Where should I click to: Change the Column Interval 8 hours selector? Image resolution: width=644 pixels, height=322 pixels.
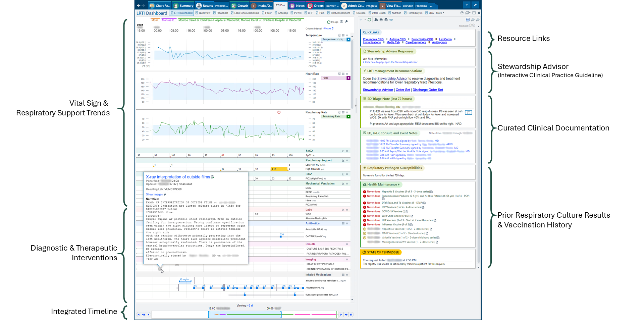click(x=328, y=29)
